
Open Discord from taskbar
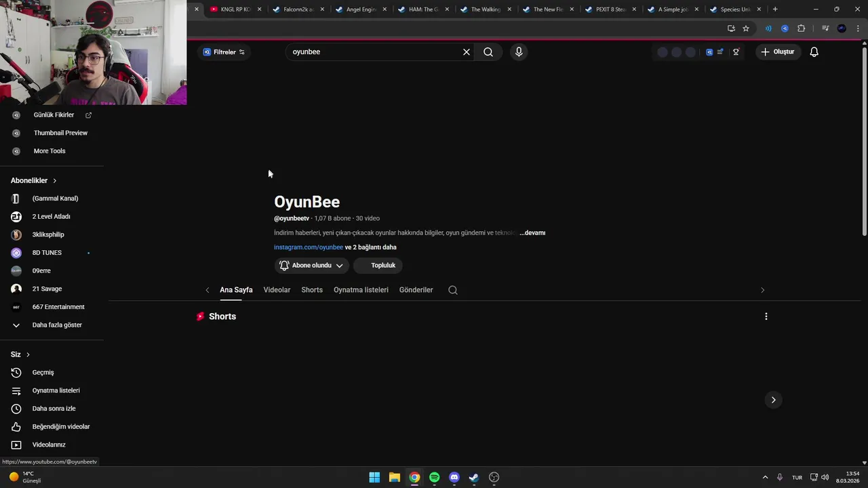(x=454, y=477)
